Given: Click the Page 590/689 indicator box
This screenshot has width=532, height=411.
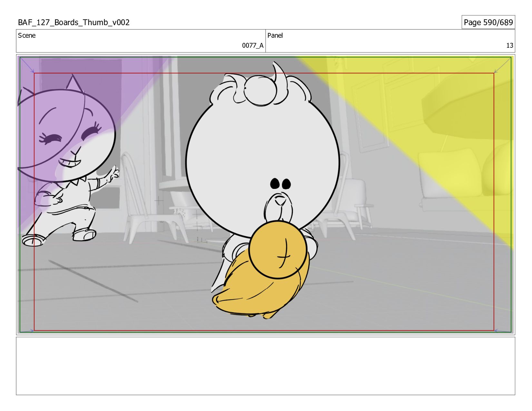Looking at the screenshot, I should tap(488, 22).
